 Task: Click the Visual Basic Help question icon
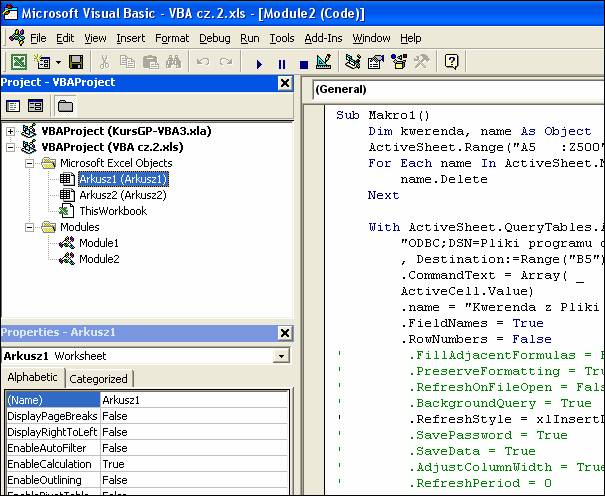click(x=451, y=62)
